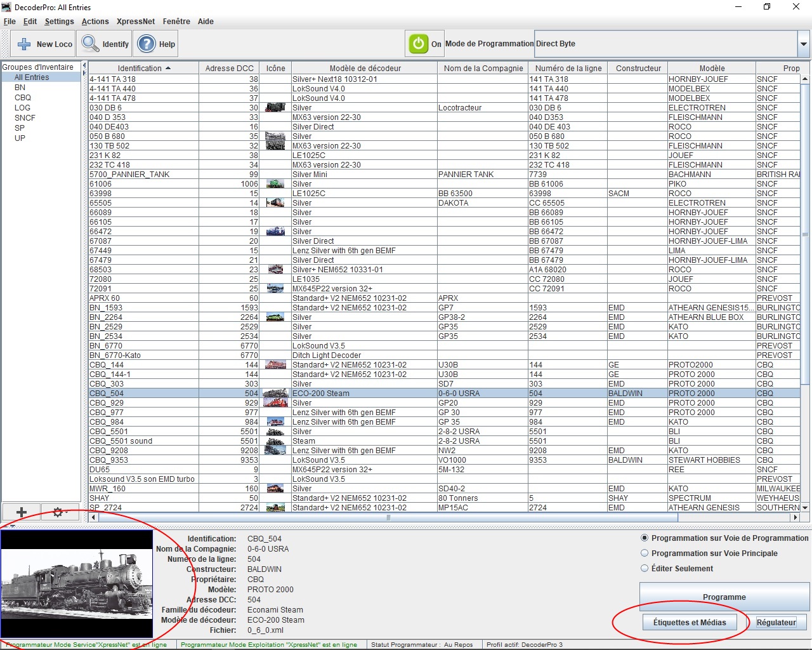The height and width of the screenshot is (650, 812).
Task: Click the Étiquettes et Médias button
Action: click(x=690, y=623)
